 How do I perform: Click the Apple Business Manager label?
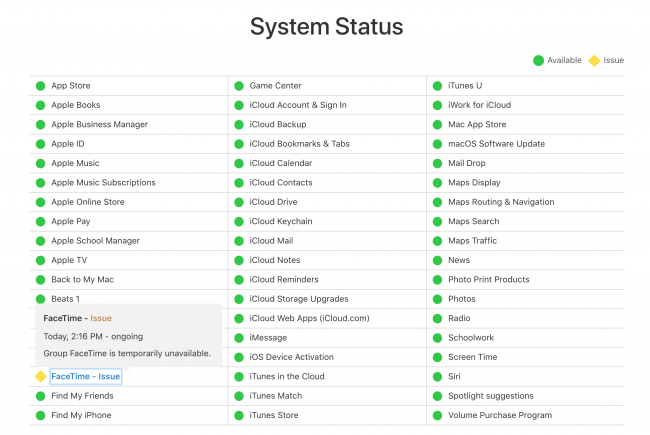point(99,124)
